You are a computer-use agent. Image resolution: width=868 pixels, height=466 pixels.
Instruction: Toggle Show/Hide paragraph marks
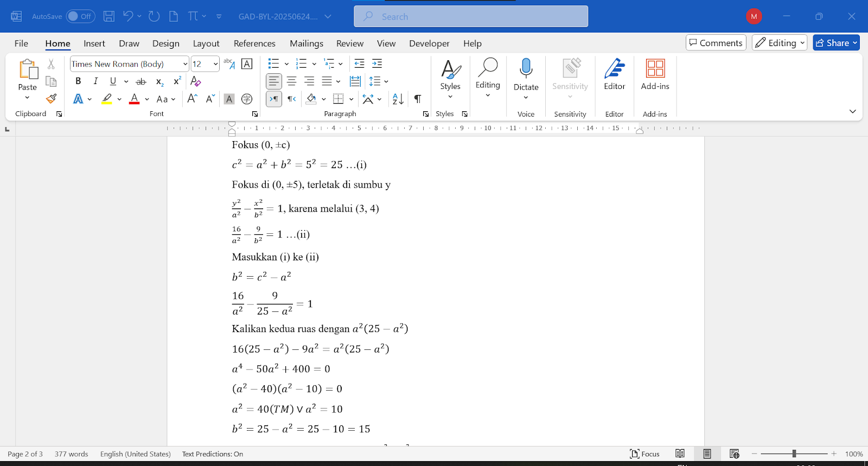click(418, 99)
